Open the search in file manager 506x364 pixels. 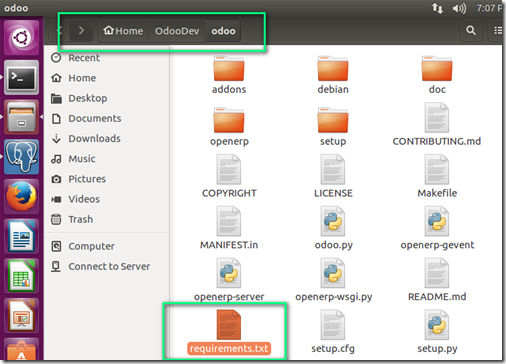[x=471, y=31]
